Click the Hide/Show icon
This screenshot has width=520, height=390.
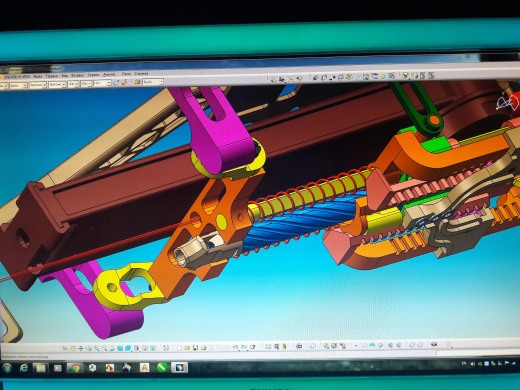(x=145, y=348)
